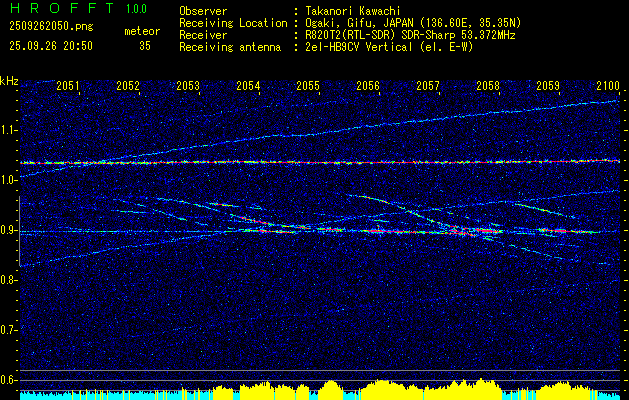The image size is (629, 400).
Task: Click the 1.1 kHz axis label
Action: [x=7, y=130]
